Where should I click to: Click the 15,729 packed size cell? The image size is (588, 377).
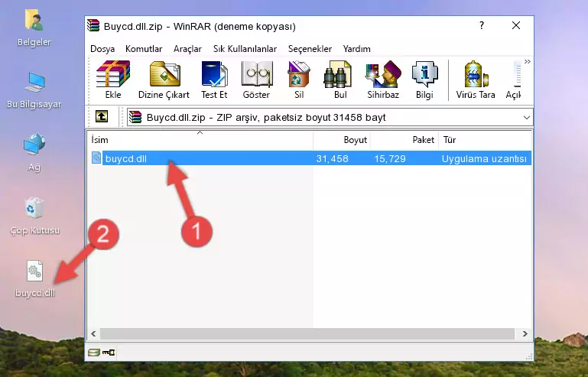point(390,159)
